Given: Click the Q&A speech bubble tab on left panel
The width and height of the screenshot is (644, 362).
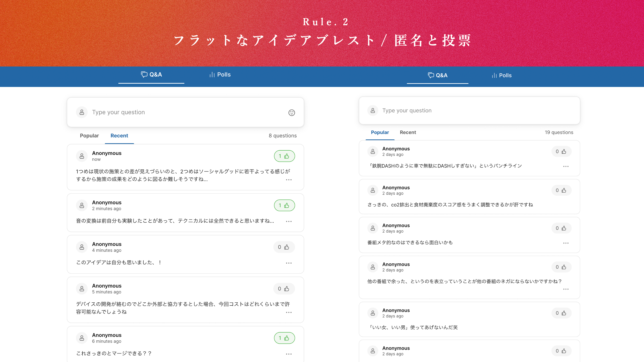Looking at the screenshot, I should (151, 75).
